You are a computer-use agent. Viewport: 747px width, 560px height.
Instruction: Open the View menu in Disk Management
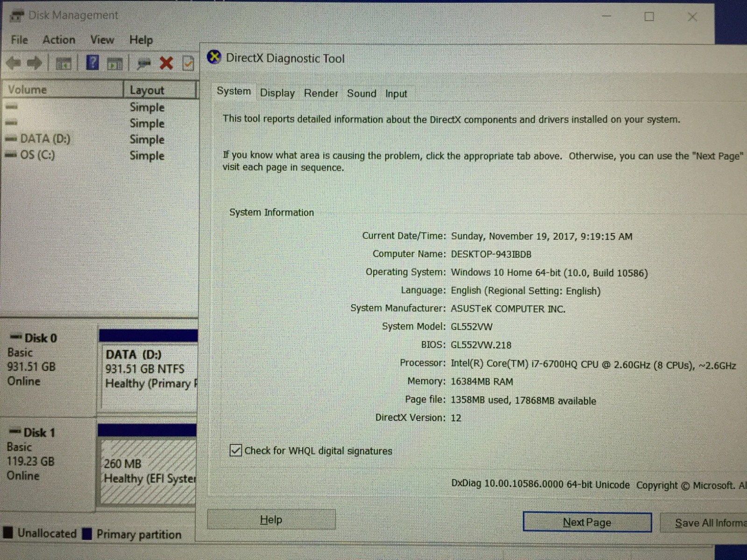102,40
